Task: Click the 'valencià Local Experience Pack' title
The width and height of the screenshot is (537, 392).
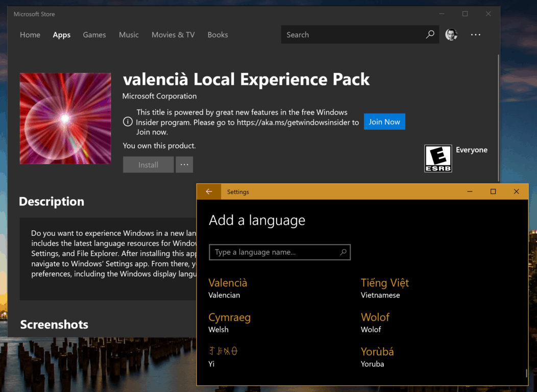Action: pos(246,80)
